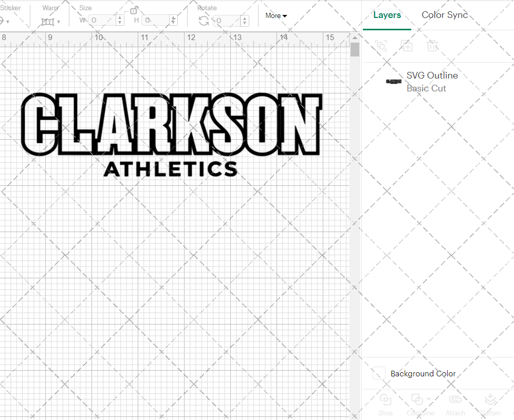
Task: Select the SVG Outline Basic Cut layer
Action: pos(432,82)
